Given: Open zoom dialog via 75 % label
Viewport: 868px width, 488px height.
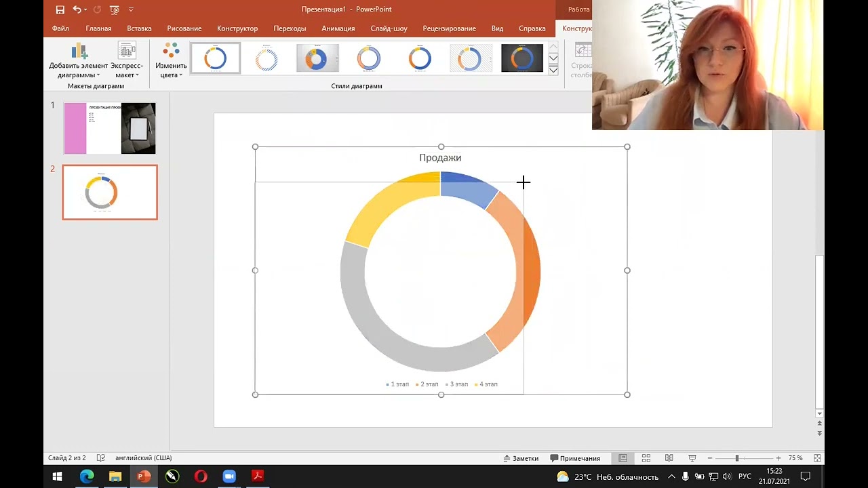Looking at the screenshot, I should tap(795, 458).
